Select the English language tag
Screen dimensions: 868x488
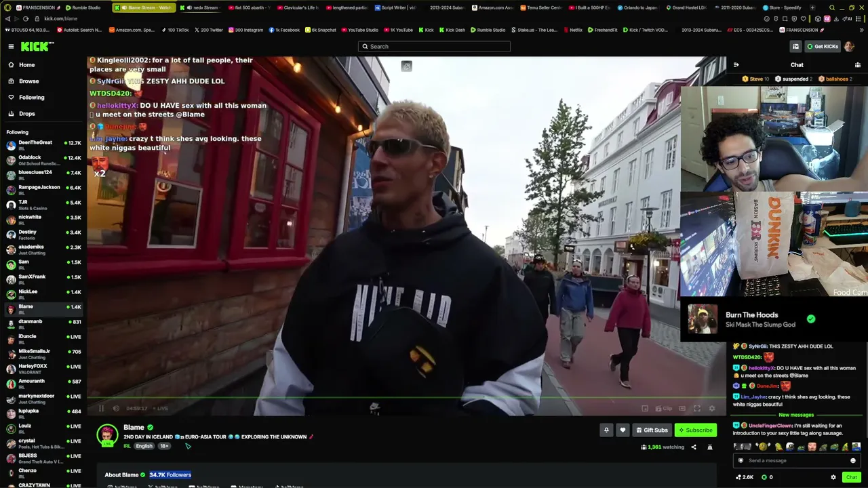[x=144, y=446]
